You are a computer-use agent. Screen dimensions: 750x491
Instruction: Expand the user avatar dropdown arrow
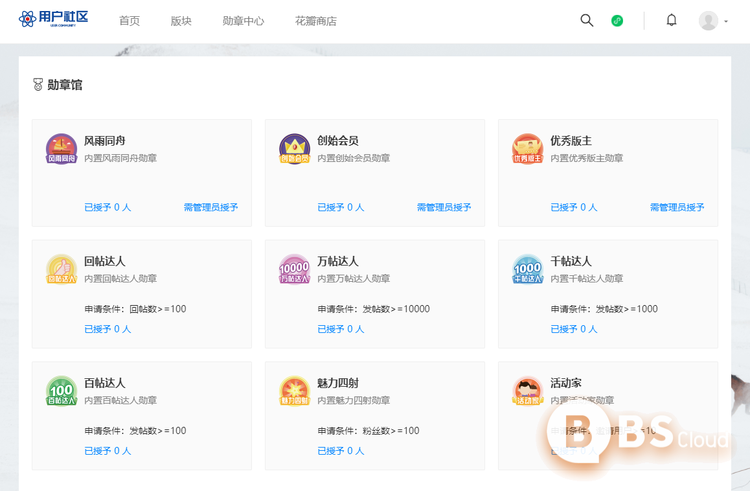[726, 21]
